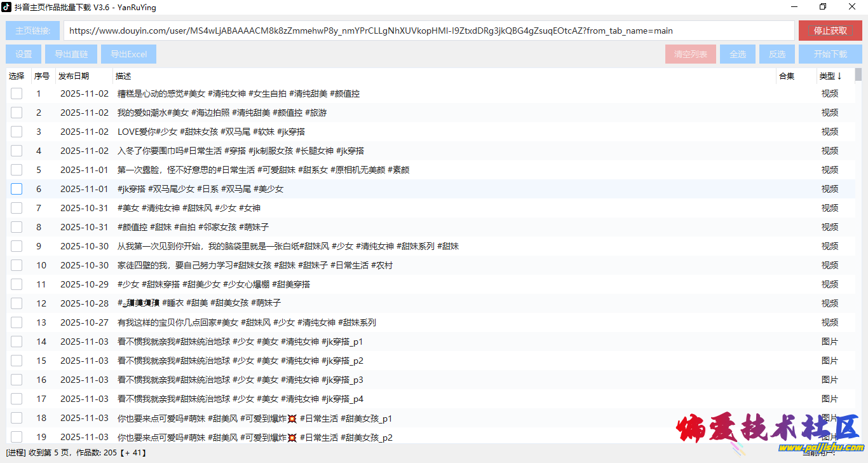This screenshot has width=868, height=463.
Task: Click the 开始下载 button
Action: coord(831,54)
